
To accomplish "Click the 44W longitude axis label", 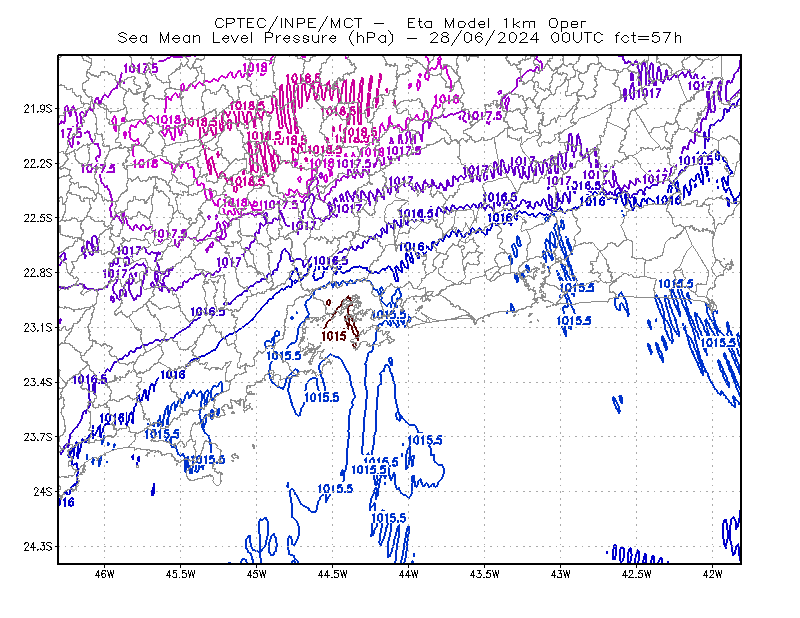I will [x=409, y=574].
